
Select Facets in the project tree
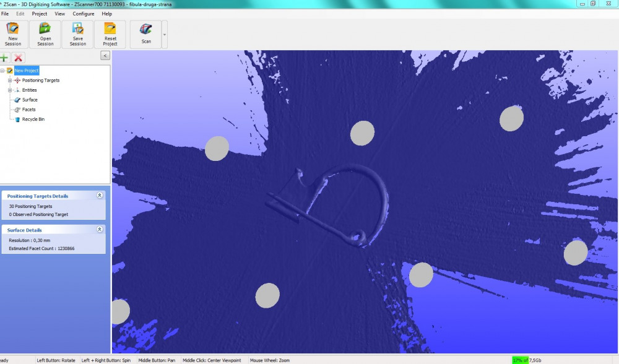coord(28,110)
